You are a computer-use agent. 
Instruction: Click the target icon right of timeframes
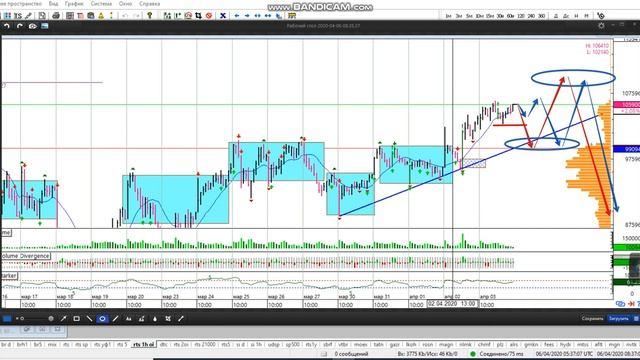(601, 16)
